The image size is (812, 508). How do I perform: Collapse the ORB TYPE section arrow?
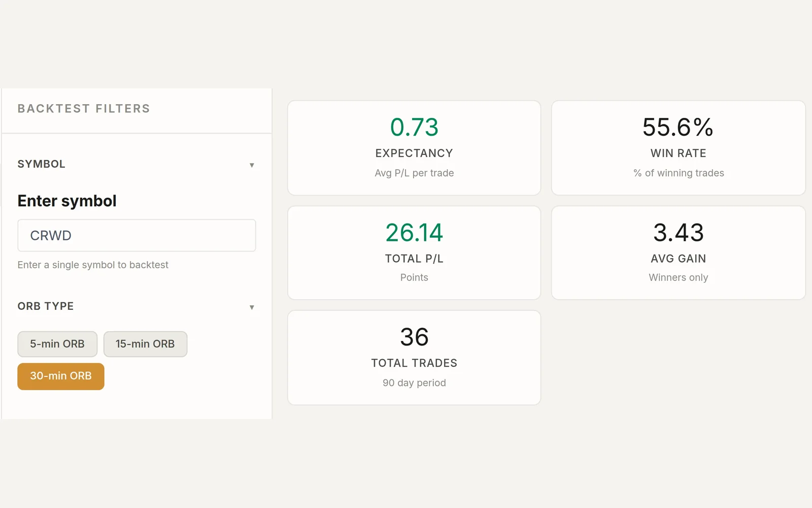point(252,307)
